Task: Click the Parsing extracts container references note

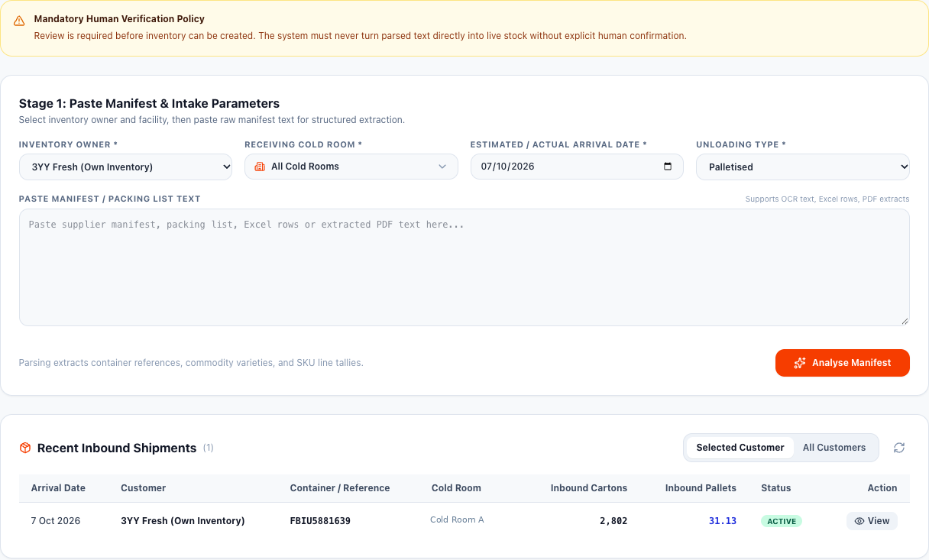Action: pyautogui.click(x=191, y=363)
